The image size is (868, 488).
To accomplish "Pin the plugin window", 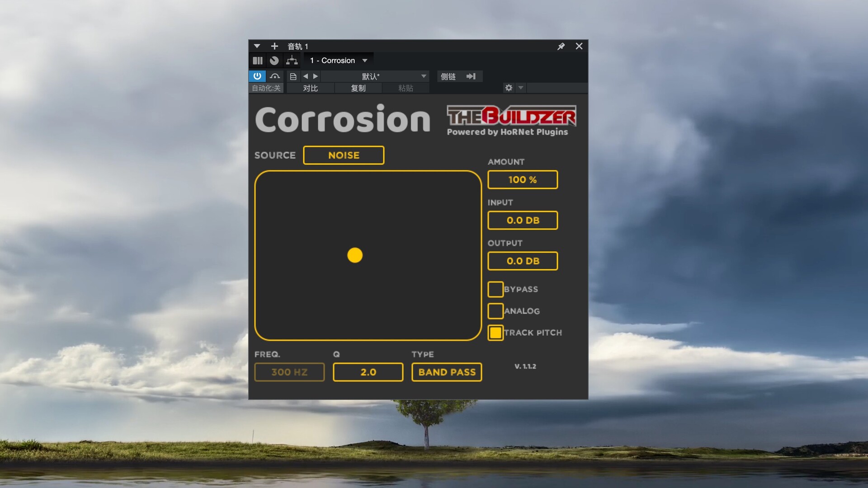I will tap(561, 46).
